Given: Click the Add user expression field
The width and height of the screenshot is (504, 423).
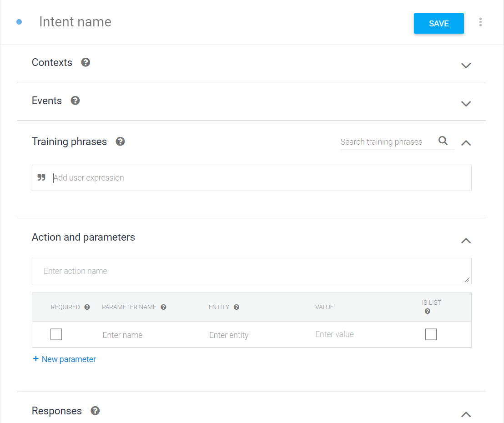Looking at the screenshot, I should tap(252, 178).
